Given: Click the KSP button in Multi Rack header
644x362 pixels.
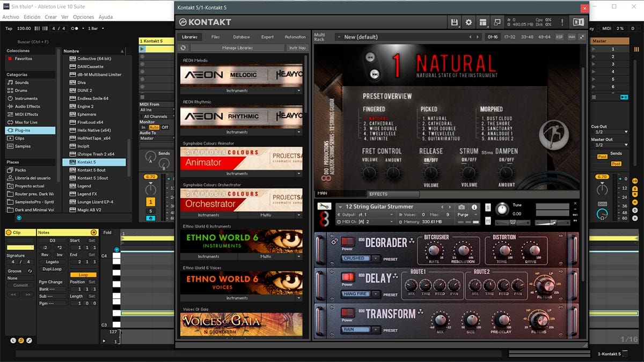Looking at the screenshot, I should (x=559, y=37).
